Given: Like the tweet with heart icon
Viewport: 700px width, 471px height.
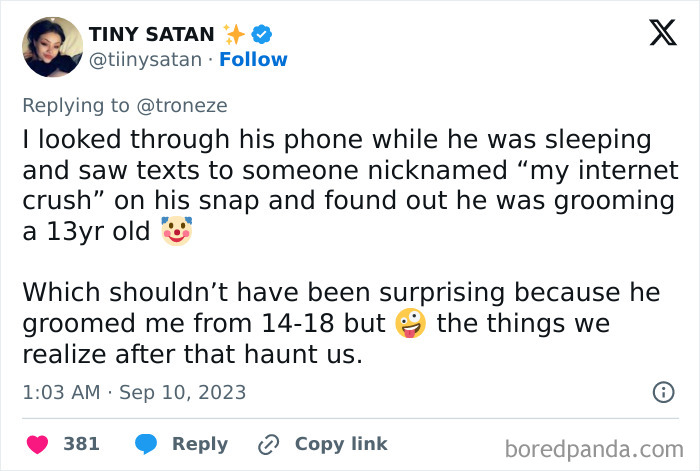Looking at the screenshot, I should pyautogui.click(x=38, y=444).
